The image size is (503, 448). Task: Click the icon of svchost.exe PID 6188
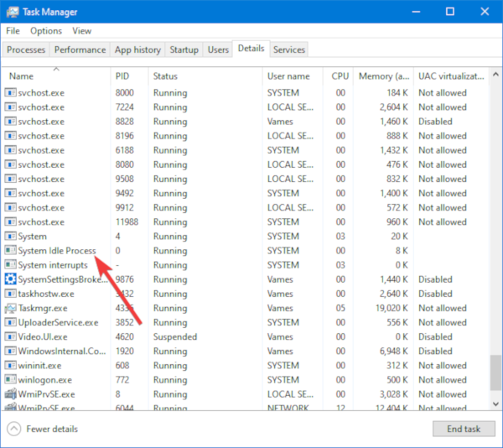tap(10, 150)
